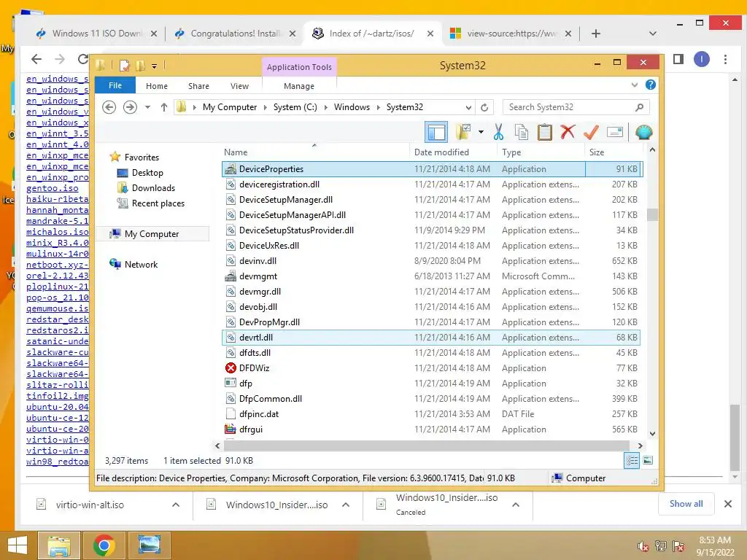This screenshot has height=560, width=747.
Task: Open recent locations dropdown arrow
Action: click(x=147, y=107)
